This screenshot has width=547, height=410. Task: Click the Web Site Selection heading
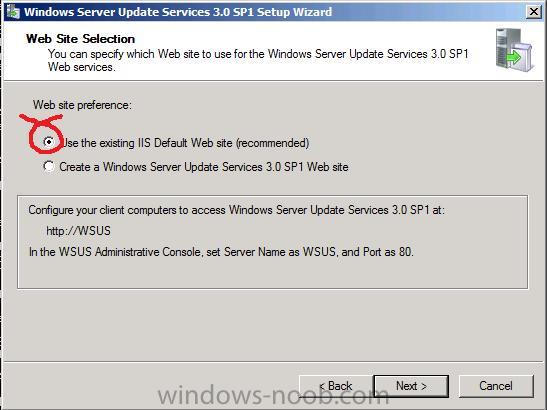80,39
